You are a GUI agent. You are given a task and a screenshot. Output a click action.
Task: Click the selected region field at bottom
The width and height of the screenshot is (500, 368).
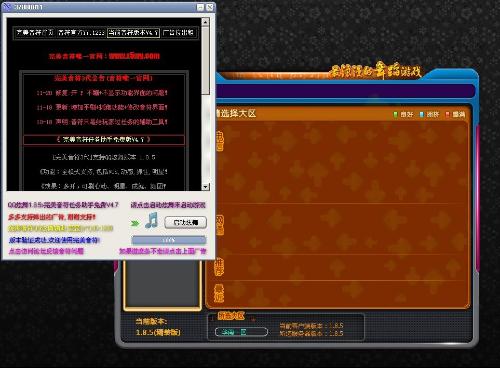[x=241, y=332]
